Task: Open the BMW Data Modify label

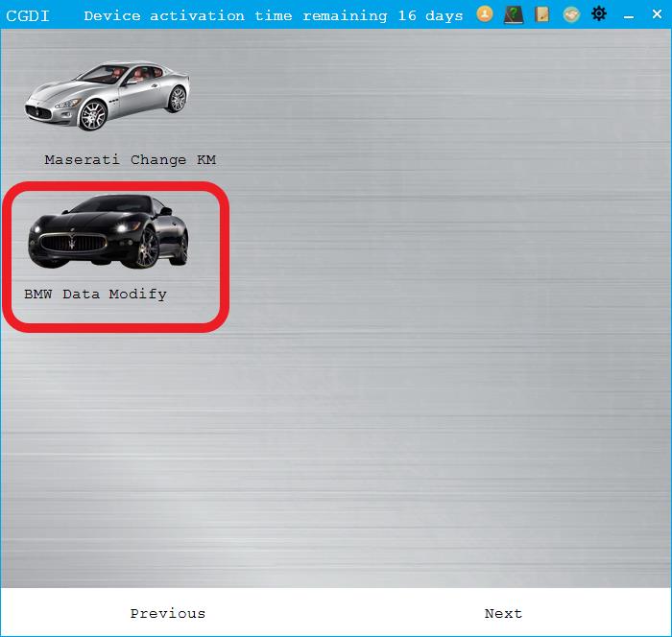Action: [x=95, y=295]
